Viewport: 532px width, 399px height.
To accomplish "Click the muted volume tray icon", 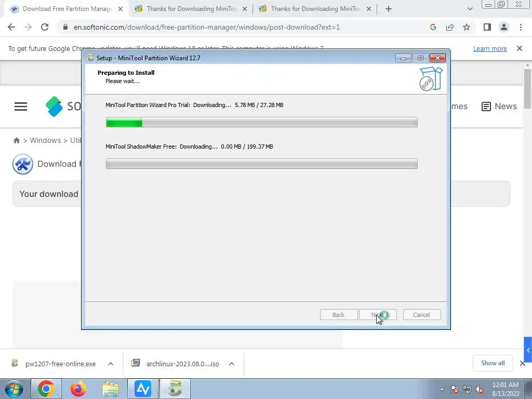I will point(480,390).
